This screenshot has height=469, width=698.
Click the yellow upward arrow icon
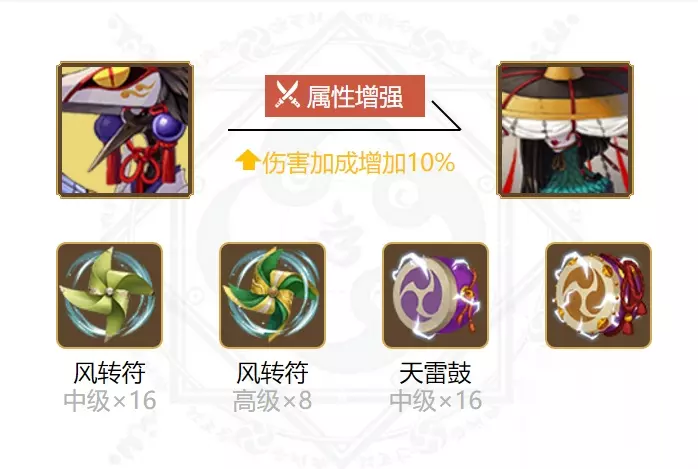click(247, 161)
